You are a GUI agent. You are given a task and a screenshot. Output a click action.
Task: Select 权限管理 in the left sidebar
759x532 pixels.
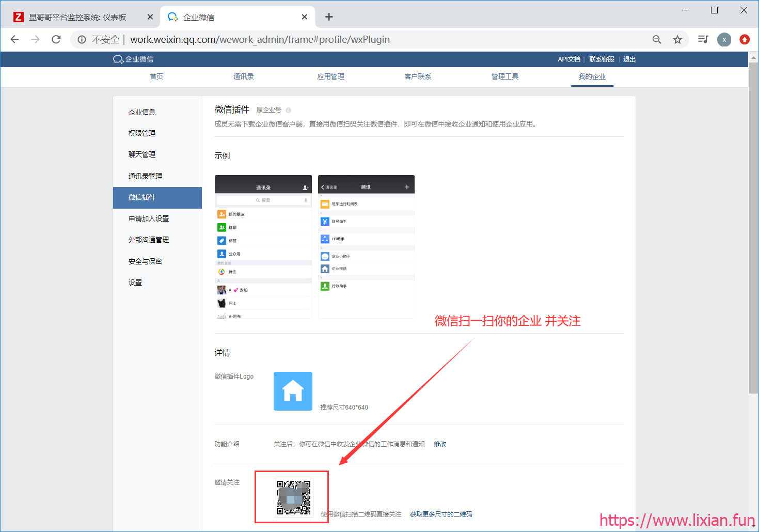pos(142,133)
